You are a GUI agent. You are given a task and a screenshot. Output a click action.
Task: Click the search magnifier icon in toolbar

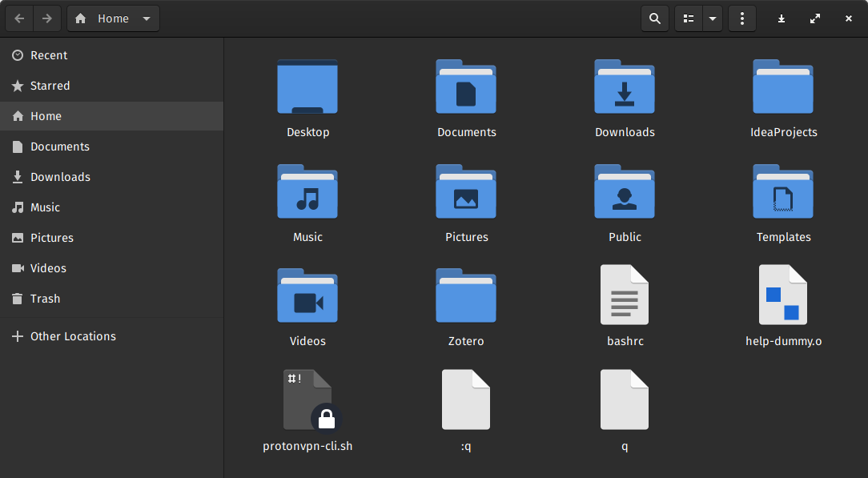click(x=655, y=18)
